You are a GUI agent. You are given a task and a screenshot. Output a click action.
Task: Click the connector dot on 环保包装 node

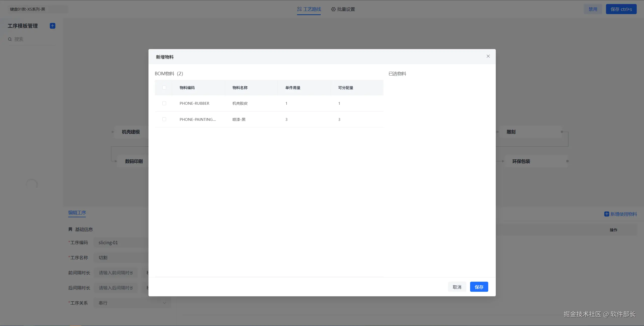567,161
